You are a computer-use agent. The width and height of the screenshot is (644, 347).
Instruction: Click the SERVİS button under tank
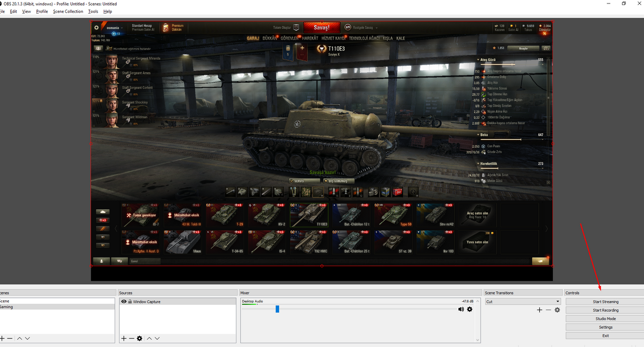(x=304, y=181)
